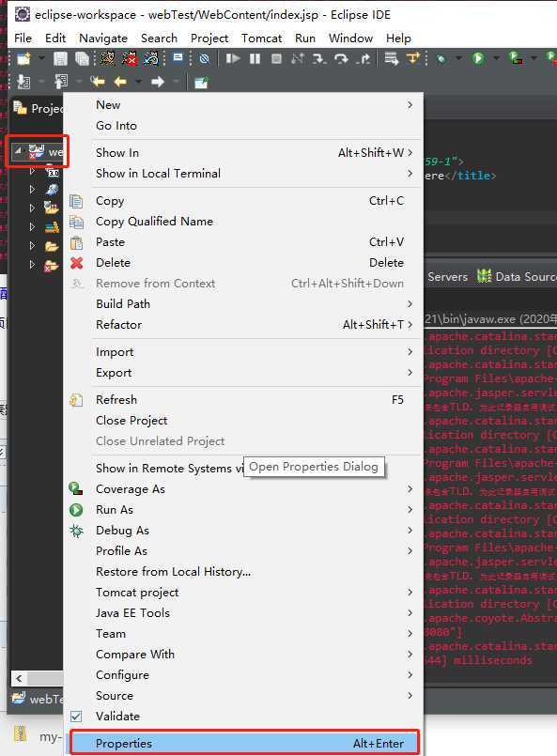
Task: Click the Step Return icon
Action: 364,59
